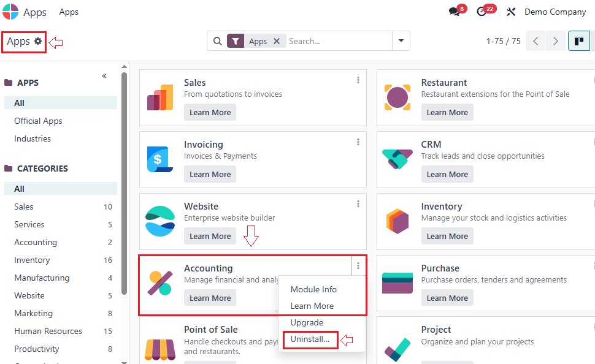Collapse the left sidebar panel
Image resolution: width=595 pixels, height=364 pixels.
coord(104,76)
